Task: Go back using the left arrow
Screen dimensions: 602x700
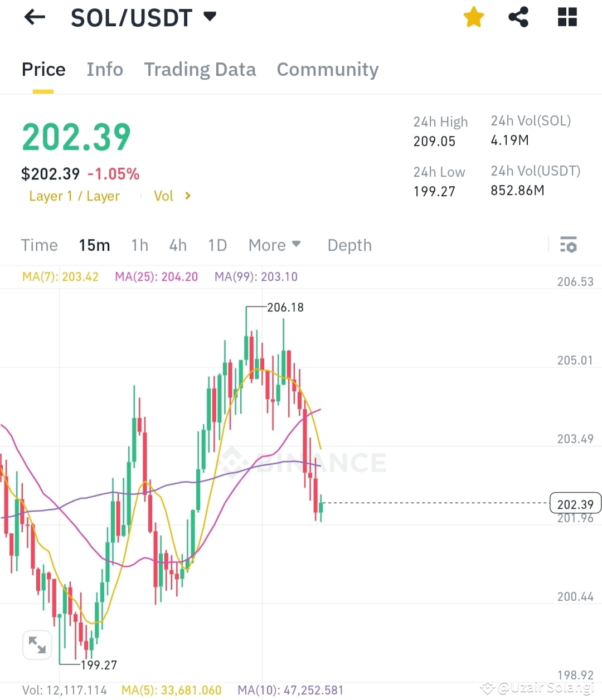Action: pyautogui.click(x=35, y=17)
